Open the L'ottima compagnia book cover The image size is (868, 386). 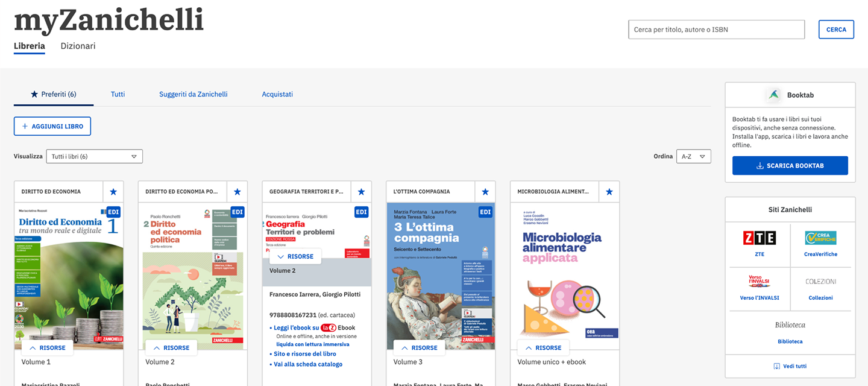pos(441,276)
